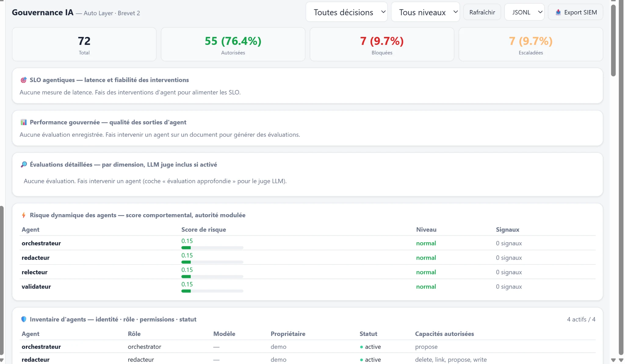This screenshot has width=625, height=364.
Task: Click the relecteur risk score bar
Action: (212, 277)
